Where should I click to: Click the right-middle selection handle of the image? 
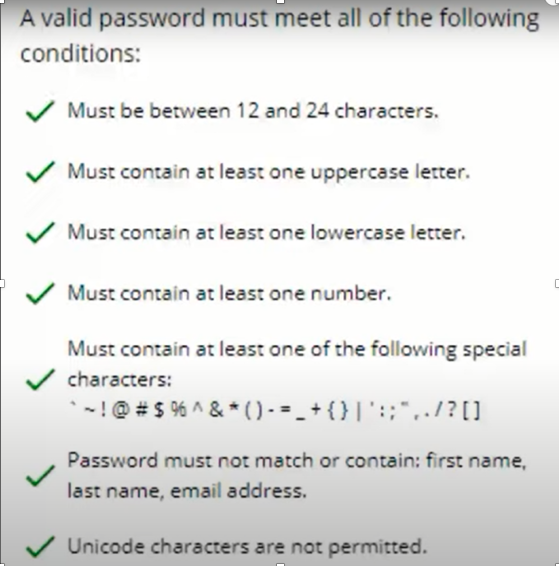click(x=557, y=283)
